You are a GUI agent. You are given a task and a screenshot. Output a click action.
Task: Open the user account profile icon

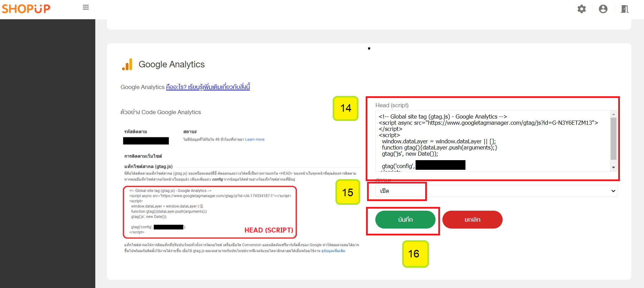(603, 9)
